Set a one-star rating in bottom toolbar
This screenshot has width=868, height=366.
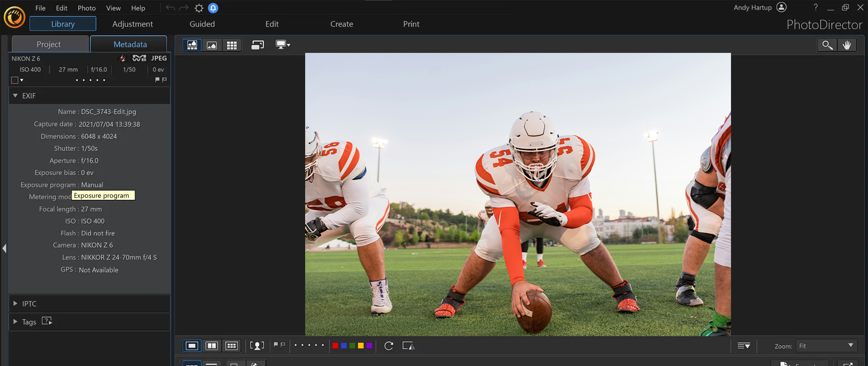(x=296, y=345)
